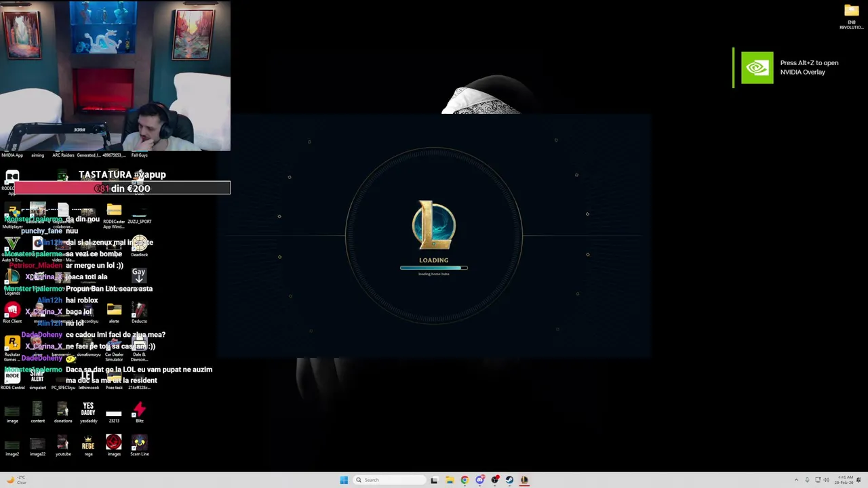The height and width of the screenshot is (488, 868).
Task: Open the Windows Start menu
Action: click(344, 480)
